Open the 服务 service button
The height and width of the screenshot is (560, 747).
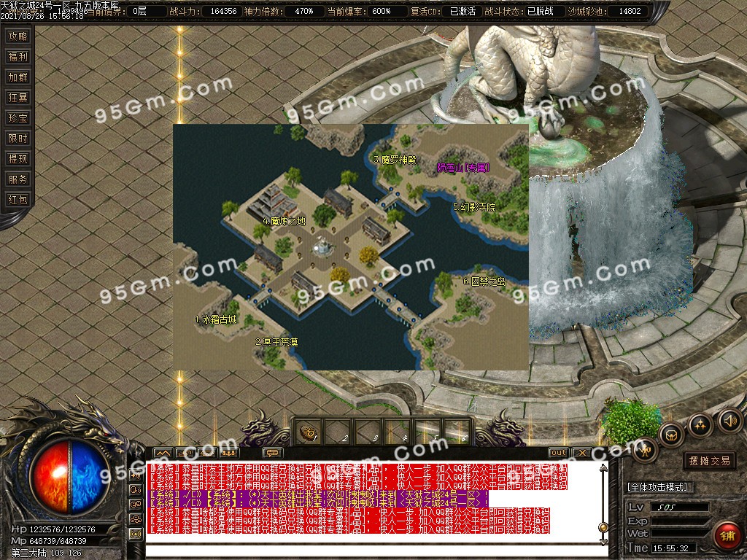coord(18,179)
